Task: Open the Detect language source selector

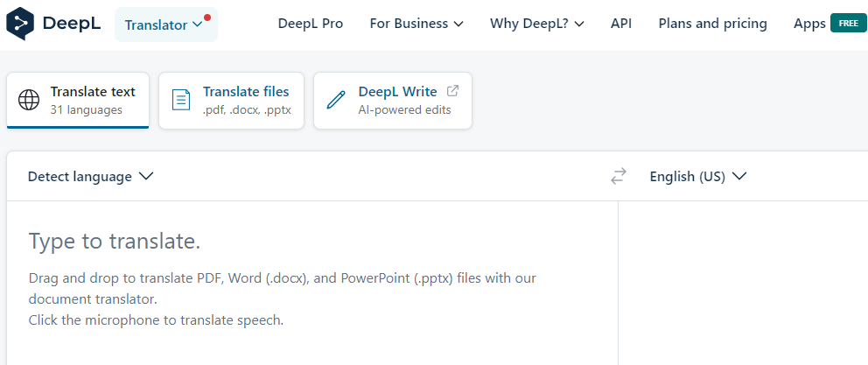Action: [x=90, y=177]
